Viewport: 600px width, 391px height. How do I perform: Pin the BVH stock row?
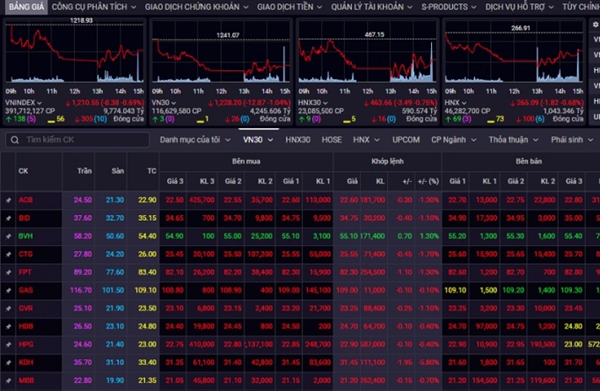[x=8, y=236]
